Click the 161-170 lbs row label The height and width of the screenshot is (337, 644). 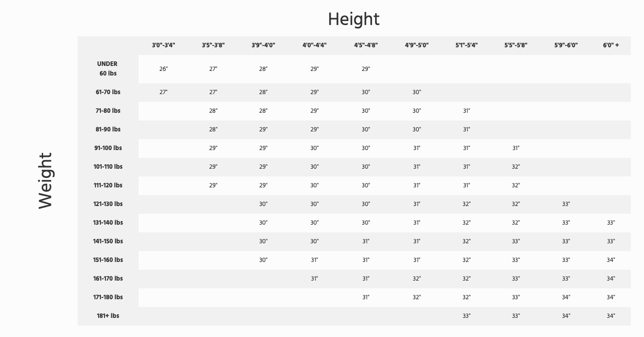pos(108,278)
